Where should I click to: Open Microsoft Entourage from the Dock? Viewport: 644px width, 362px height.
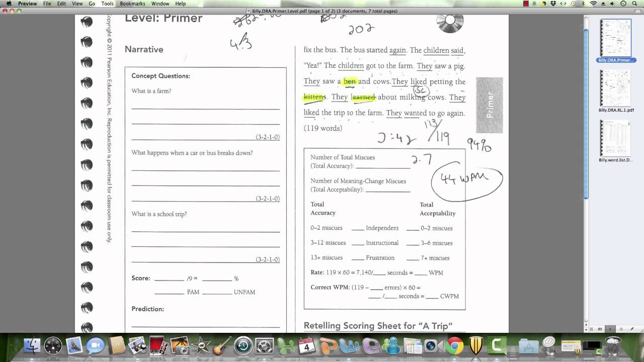(x=370, y=346)
